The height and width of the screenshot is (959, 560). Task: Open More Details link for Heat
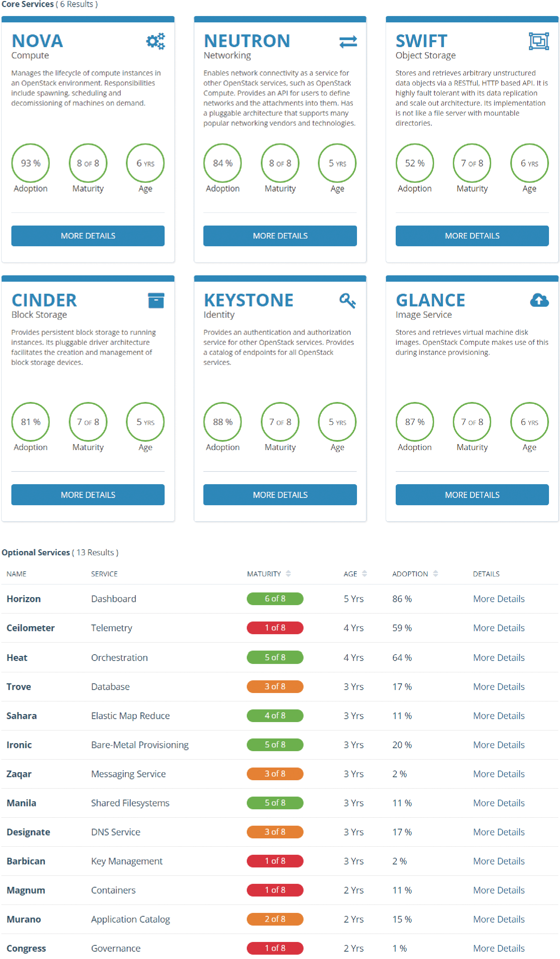(499, 657)
